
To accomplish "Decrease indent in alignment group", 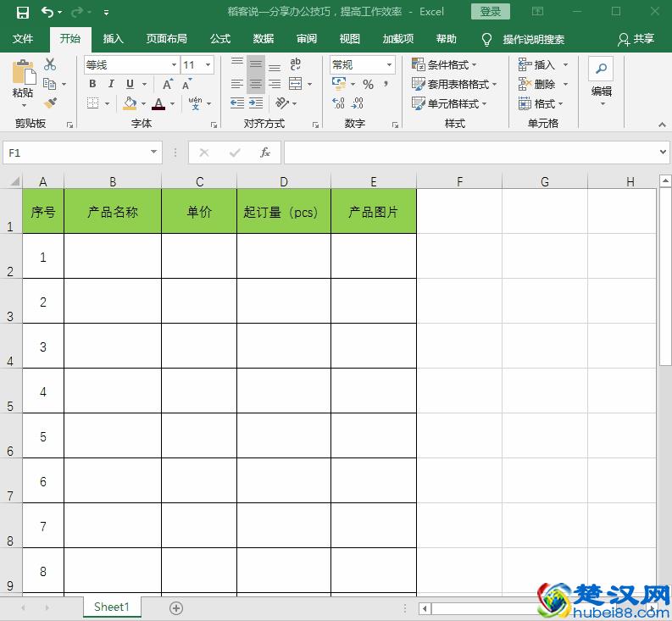I will 237,103.
